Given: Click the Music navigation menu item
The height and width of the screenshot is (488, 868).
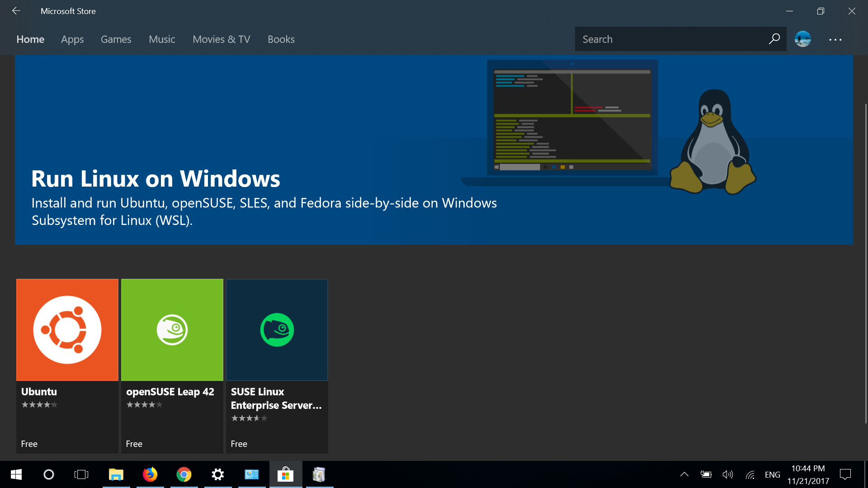Looking at the screenshot, I should click(x=161, y=39).
